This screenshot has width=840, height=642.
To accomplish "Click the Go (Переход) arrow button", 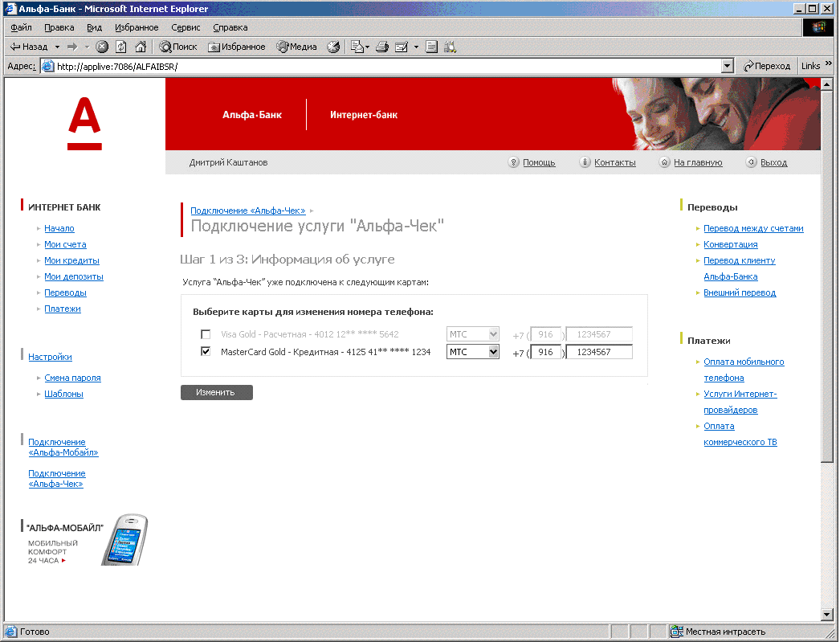I will pyautogui.click(x=767, y=66).
